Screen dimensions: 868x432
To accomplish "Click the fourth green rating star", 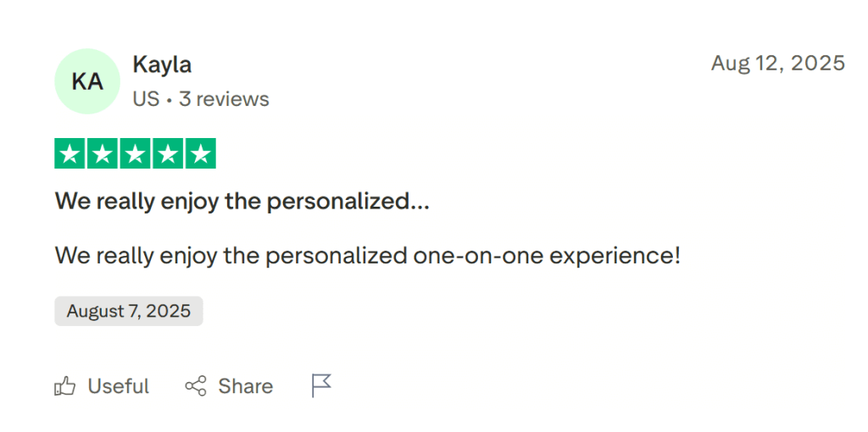I will point(167,154).
